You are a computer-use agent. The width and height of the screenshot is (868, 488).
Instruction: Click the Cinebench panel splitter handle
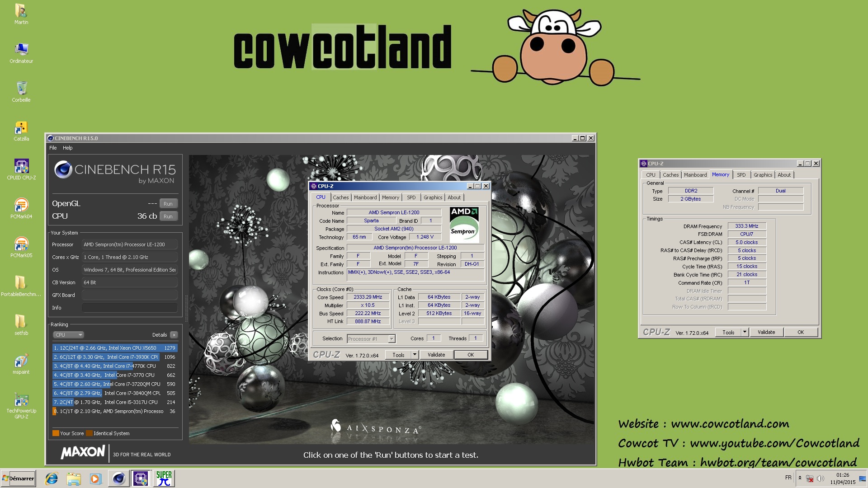point(186,309)
